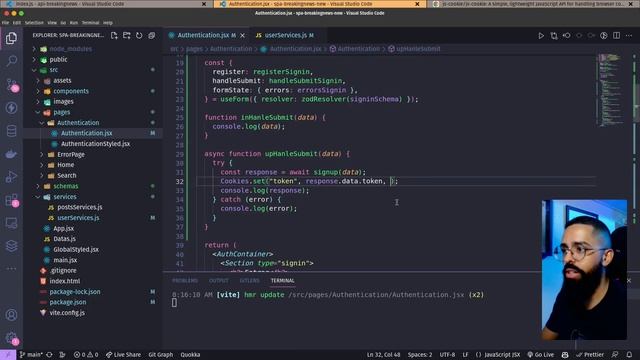Click the notifications bell in status bar
This screenshot has width=640, height=360.
[629, 355]
